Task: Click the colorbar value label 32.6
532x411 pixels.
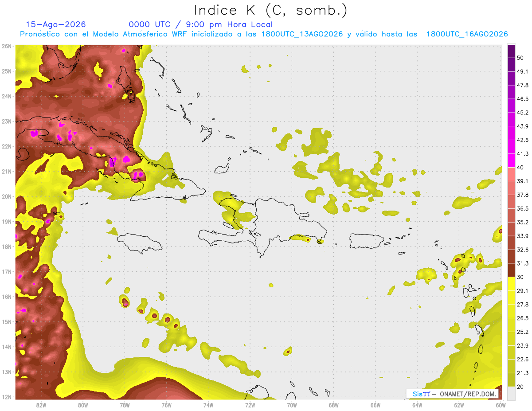Action: pos(522,250)
